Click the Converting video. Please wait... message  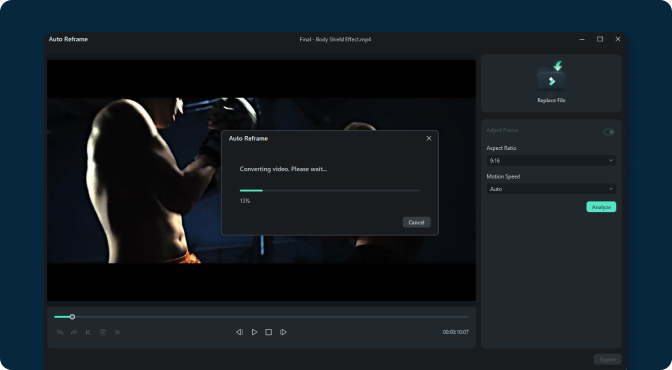point(283,169)
